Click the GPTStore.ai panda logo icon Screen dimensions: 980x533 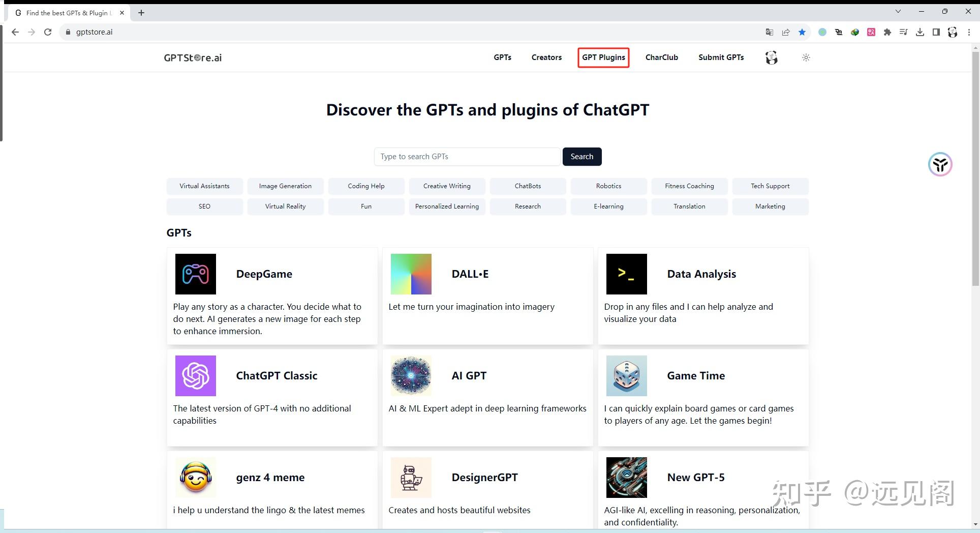[198, 57]
